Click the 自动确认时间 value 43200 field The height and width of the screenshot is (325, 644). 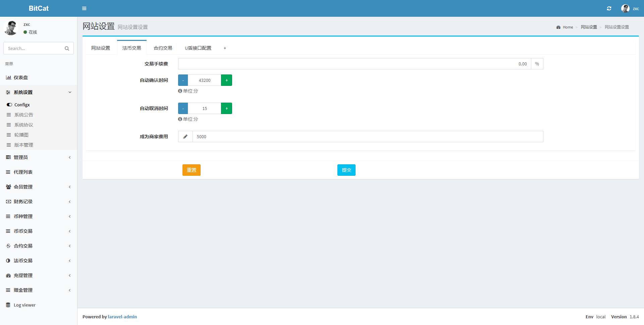(205, 80)
